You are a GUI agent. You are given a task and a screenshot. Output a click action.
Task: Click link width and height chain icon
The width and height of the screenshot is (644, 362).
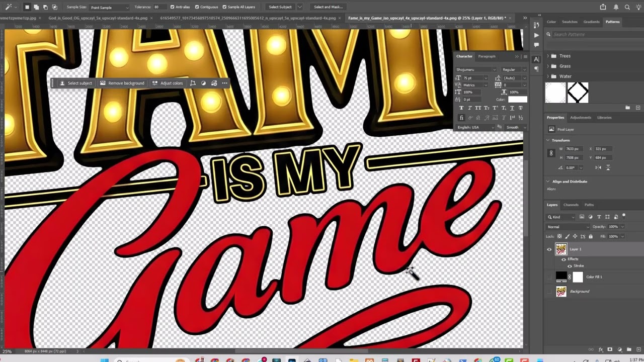pos(551,153)
